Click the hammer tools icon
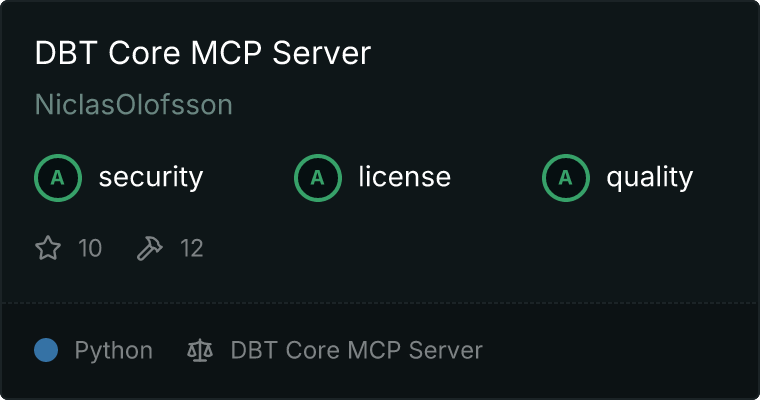This screenshot has width=760, height=400. (x=150, y=248)
